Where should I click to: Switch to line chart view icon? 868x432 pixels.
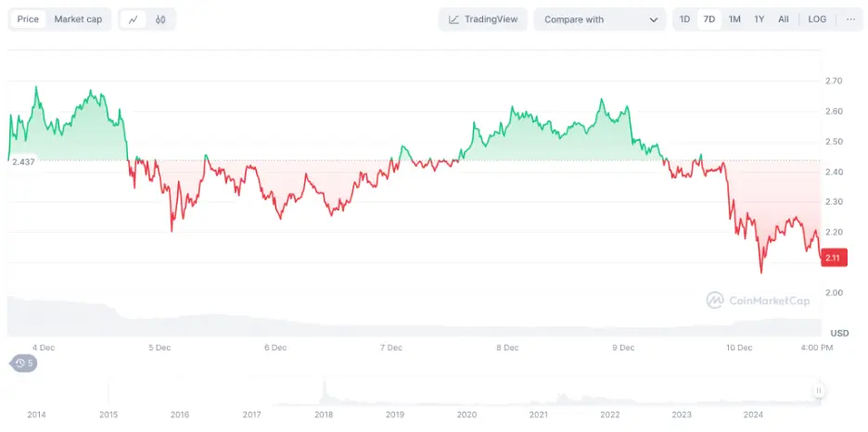coord(134,19)
